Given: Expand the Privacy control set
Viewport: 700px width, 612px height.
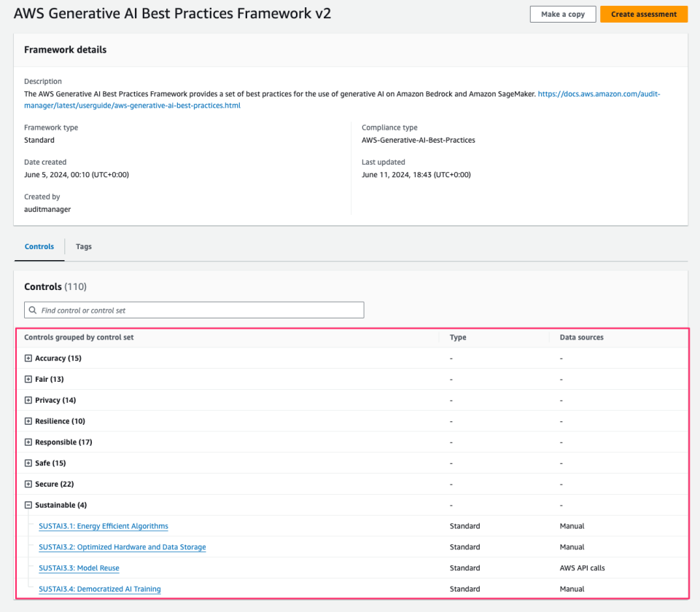Looking at the screenshot, I should [28, 399].
